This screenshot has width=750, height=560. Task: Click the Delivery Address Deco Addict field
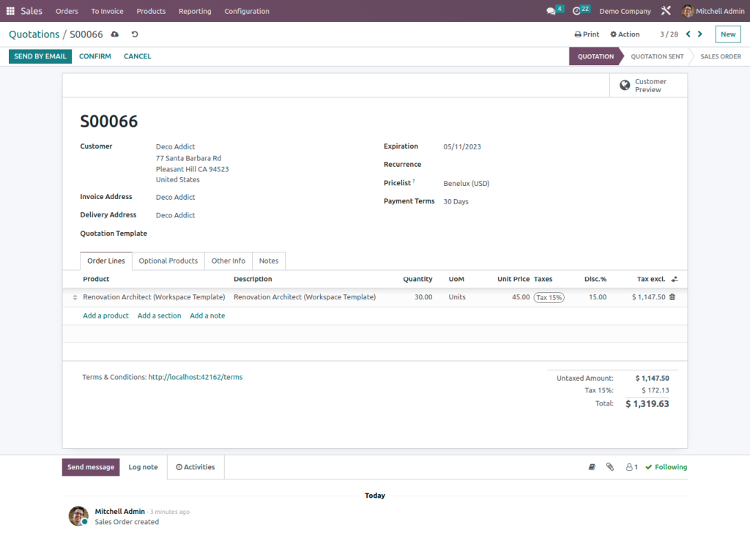click(175, 215)
